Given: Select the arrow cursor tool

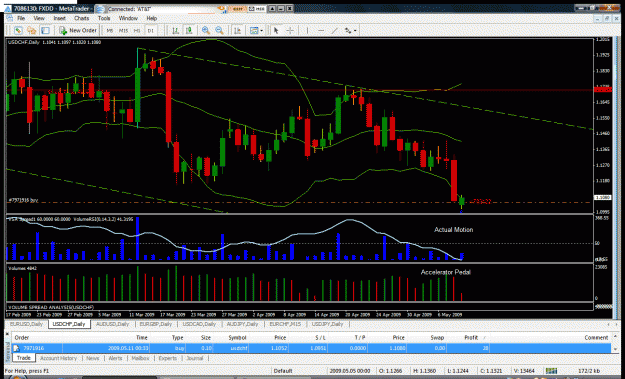Looking at the screenshot, I should 276,30.
